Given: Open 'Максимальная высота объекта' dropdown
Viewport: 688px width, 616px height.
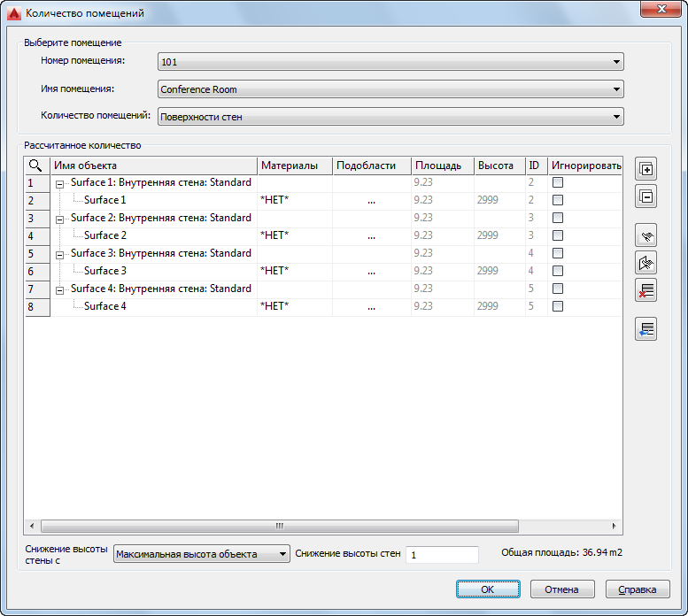Looking at the screenshot, I should 201,554.
